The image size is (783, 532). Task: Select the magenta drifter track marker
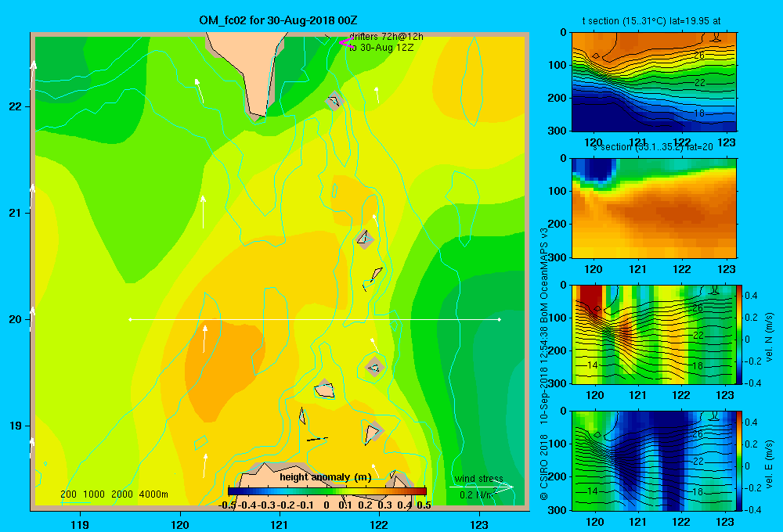click(346, 43)
